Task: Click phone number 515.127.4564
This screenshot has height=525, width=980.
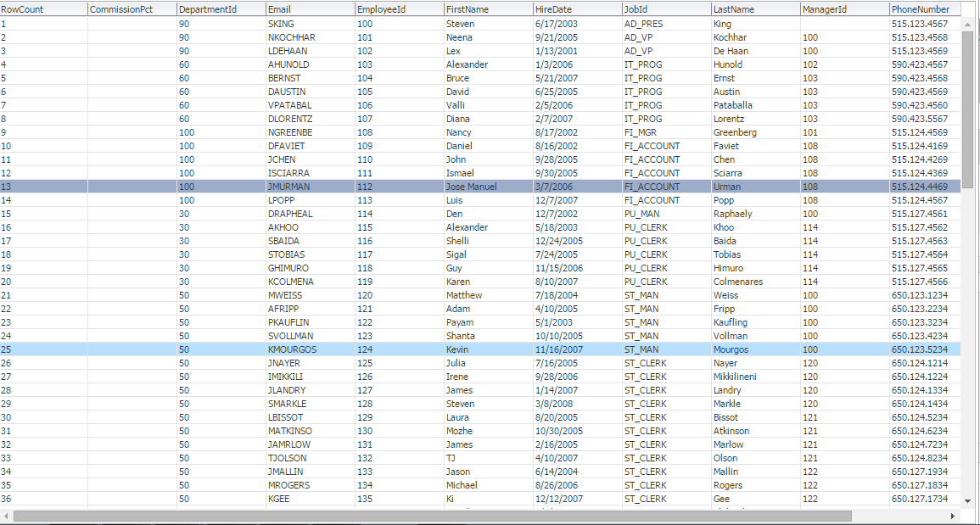Action: point(927,254)
